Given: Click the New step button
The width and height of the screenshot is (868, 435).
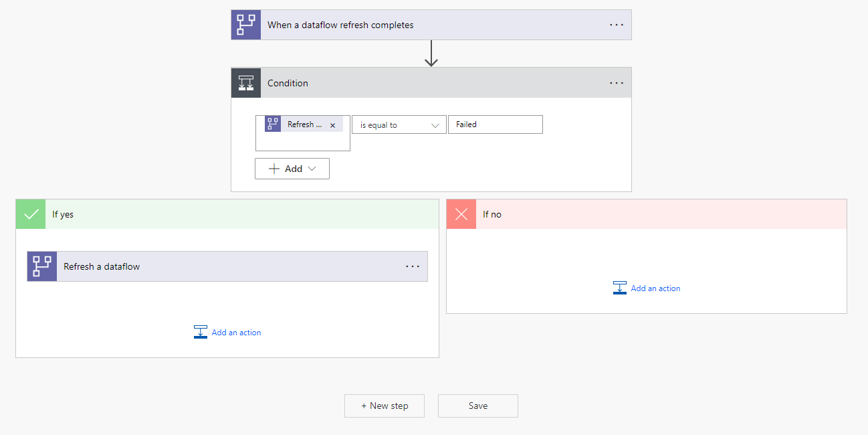Looking at the screenshot, I should pos(385,406).
